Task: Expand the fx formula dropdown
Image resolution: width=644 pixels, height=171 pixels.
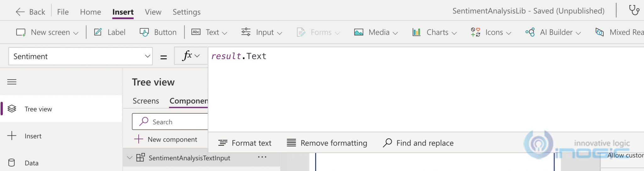Action: point(191,56)
